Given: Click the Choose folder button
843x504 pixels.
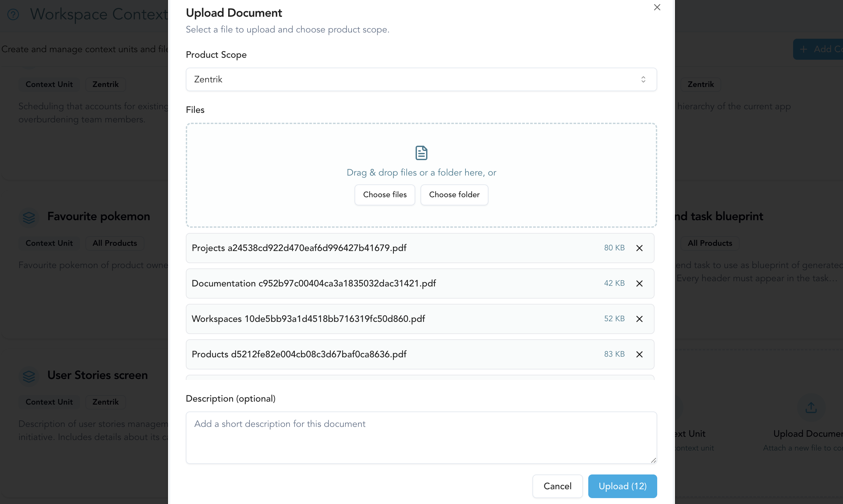Looking at the screenshot, I should (x=454, y=194).
